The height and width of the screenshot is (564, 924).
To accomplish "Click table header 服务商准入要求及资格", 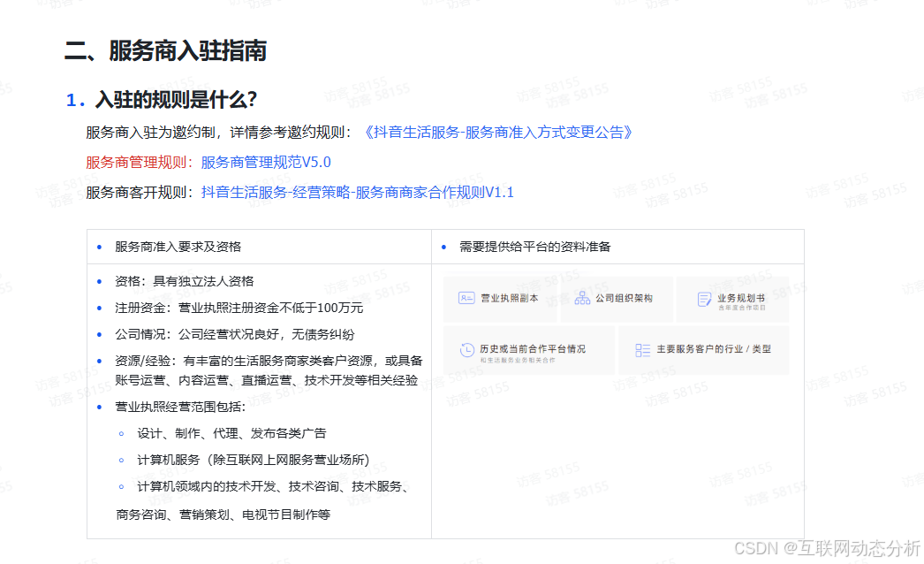I will [x=178, y=247].
